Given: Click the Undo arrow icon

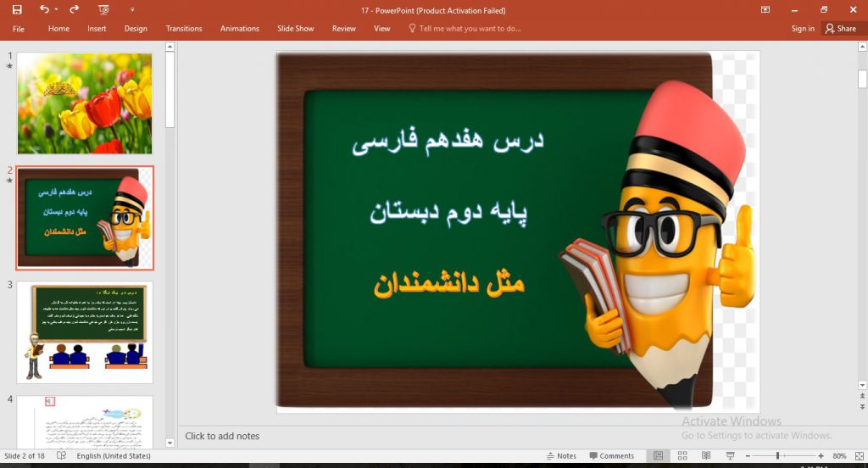Looking at the screenshot, I should pyautogui.click(x=44, y=9).
